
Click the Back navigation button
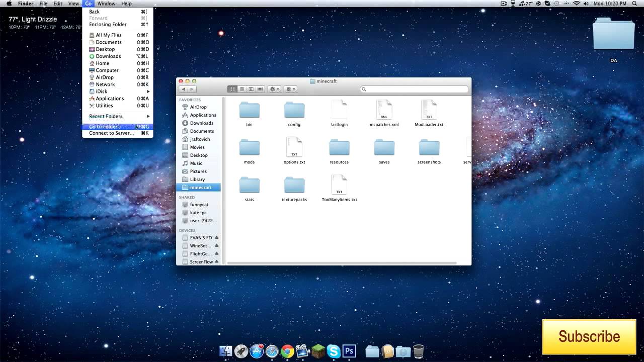tap(183, 89)
